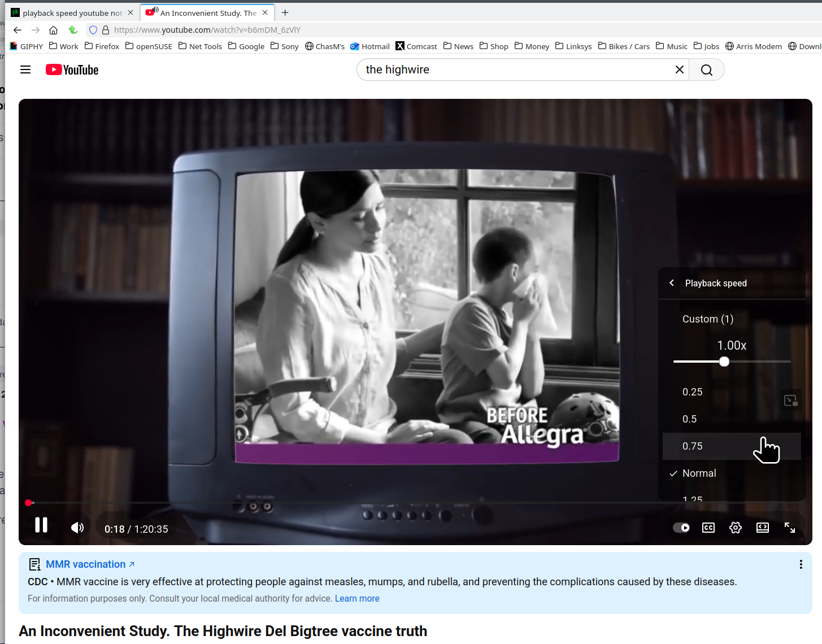Switch to theater mode
The image size is (822, 644).
click(x=763, y=528)
